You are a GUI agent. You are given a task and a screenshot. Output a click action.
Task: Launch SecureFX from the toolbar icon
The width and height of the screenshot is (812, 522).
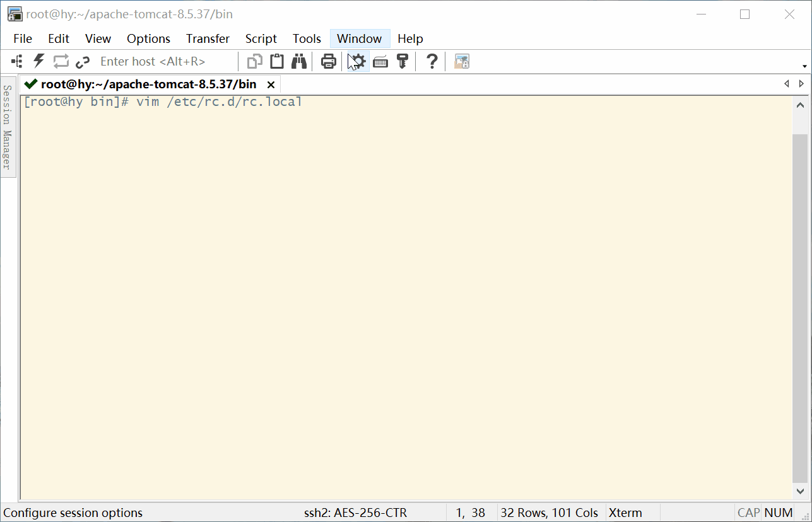click(462, 61)
